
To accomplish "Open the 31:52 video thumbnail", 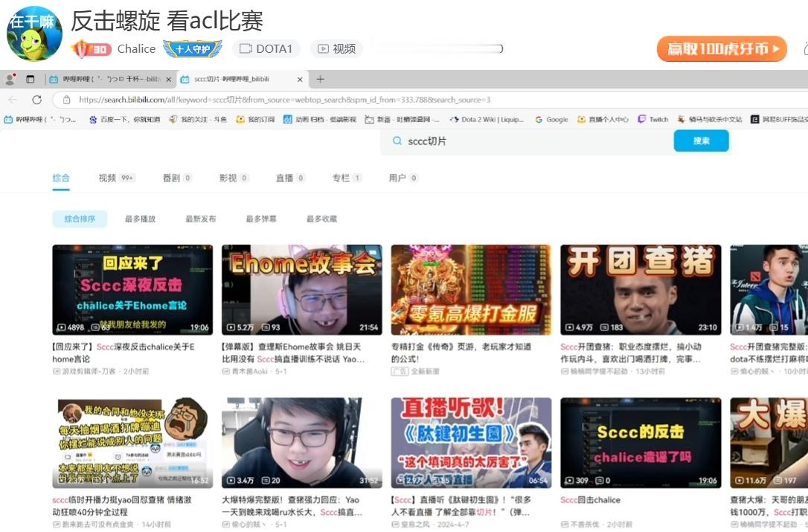I will pyautogui.click(x=302, y=443).
